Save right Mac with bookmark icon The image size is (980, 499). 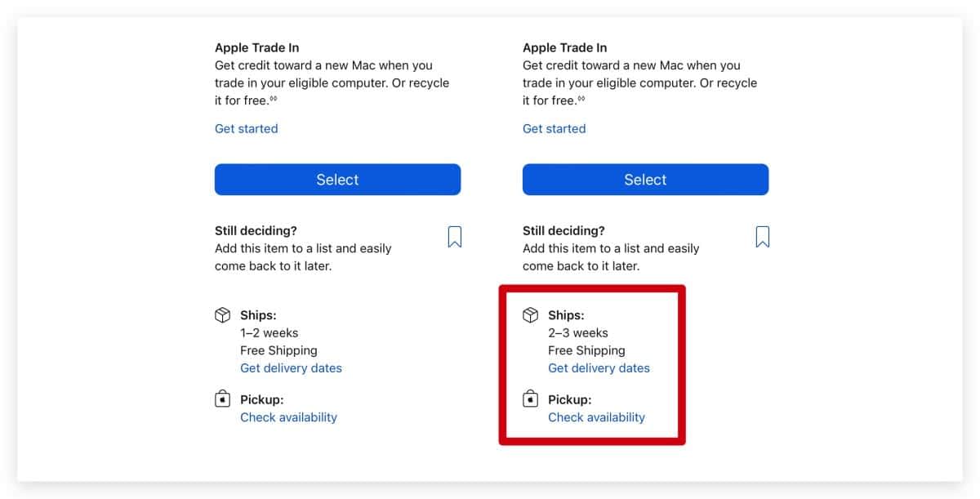(763, 237)
